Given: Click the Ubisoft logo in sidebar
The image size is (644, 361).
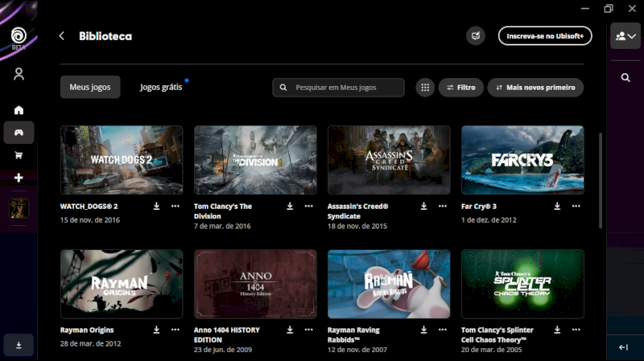Looking at the screenshot, I should click(x=19, y=36).
